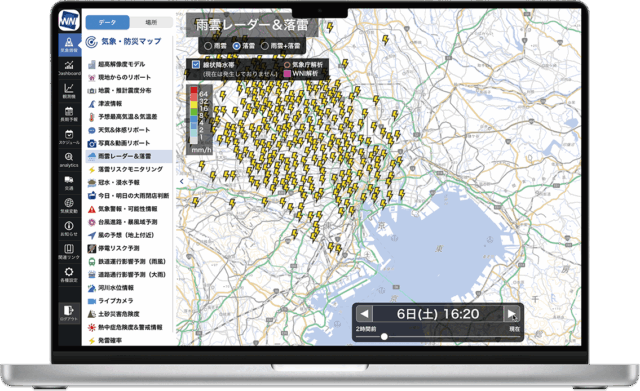Click the 雨雲レーダー&落雷 map title banner
This screenshot has height=391, width=640.
[251, 25]
